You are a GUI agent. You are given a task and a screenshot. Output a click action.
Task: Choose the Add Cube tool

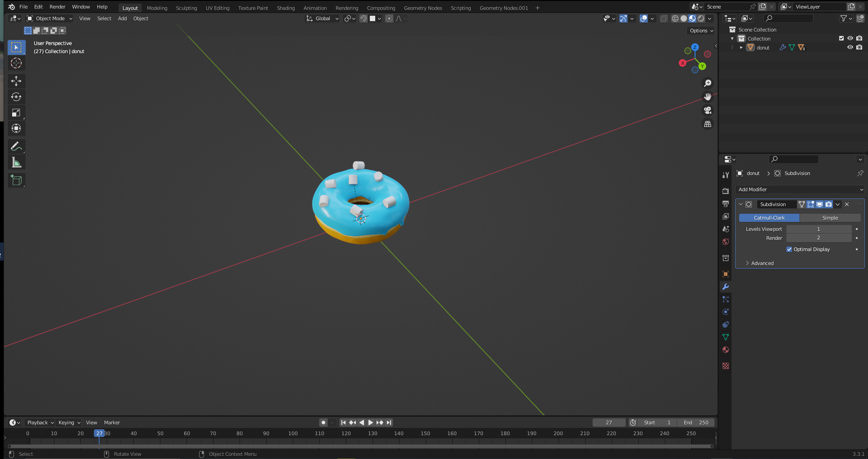(16, 180)
